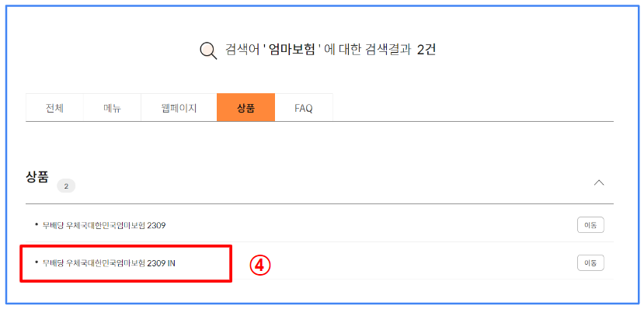Click the 검색어 label in the header
The image size is (644, 309).
242,50
